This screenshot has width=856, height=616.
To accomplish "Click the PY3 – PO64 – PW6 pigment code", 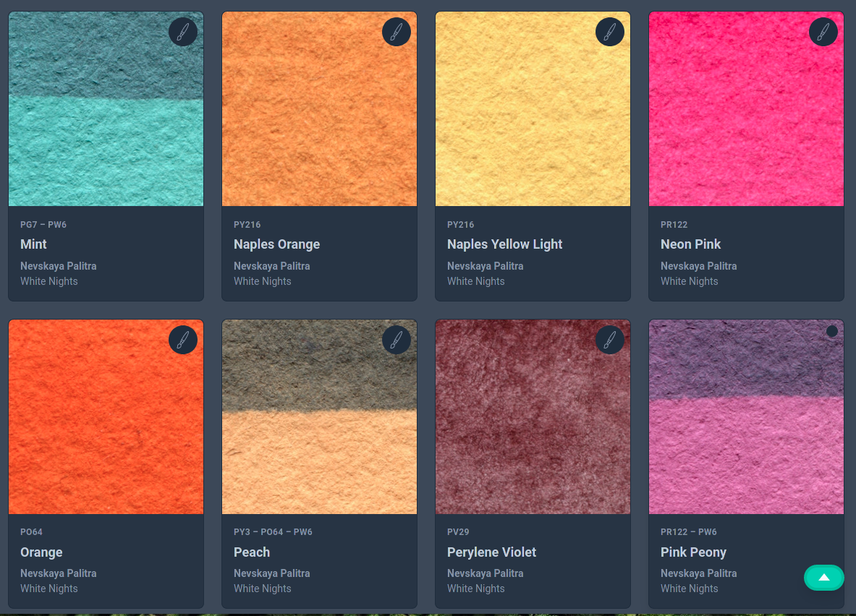I will tap(273, 532).
